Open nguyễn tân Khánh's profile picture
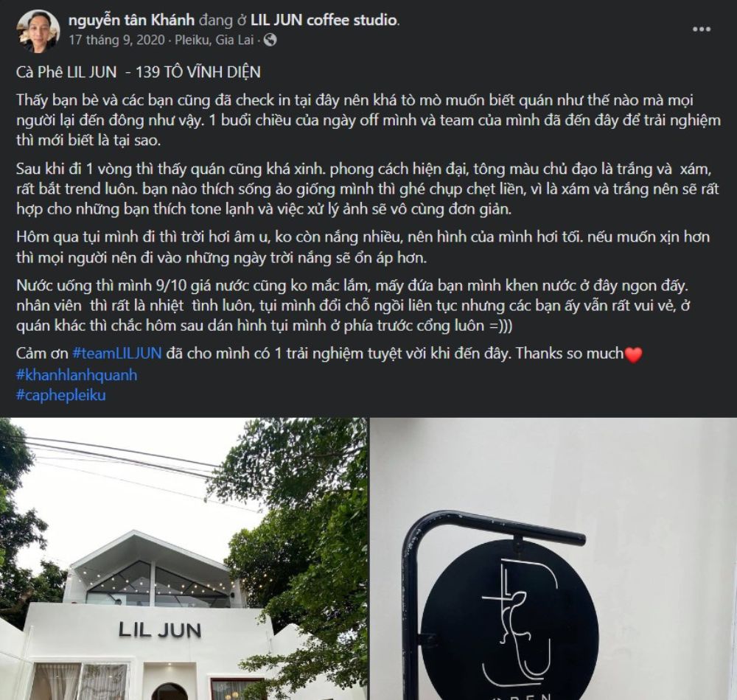 click(x=38, y=31)
